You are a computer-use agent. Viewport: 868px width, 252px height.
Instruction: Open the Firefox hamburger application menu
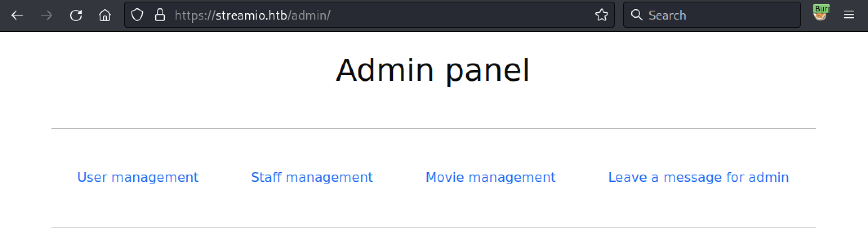[849, 15]
